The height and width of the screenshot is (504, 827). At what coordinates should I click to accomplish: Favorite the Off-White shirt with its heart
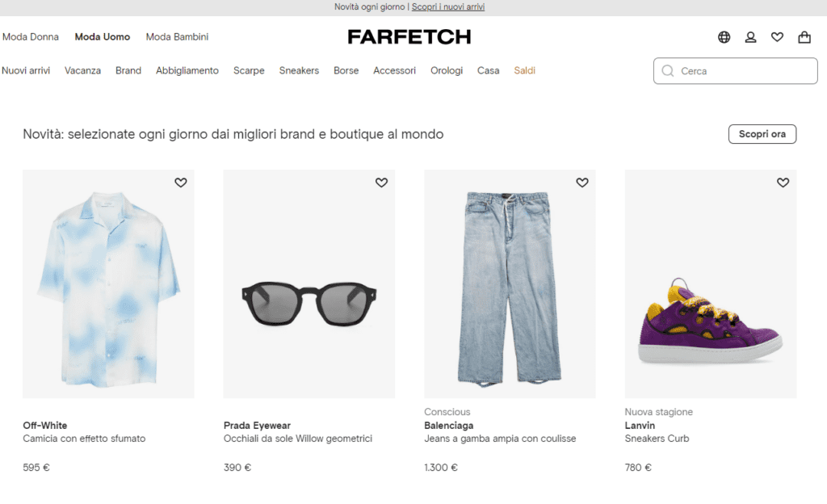click(x=181, y=183)
